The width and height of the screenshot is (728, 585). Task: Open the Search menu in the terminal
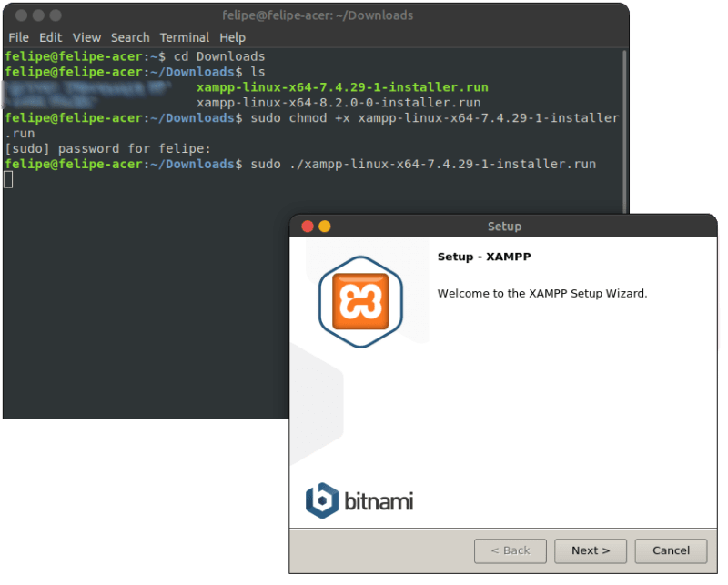pos(130,37)
